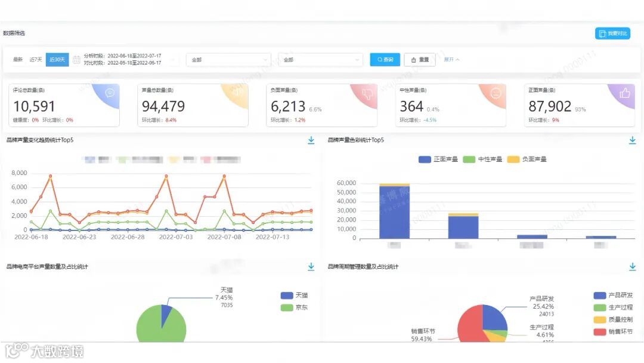Click the 2022-07-13 axis label
The height and width of the screenshot is (363, 644).
tap(273, 237)
